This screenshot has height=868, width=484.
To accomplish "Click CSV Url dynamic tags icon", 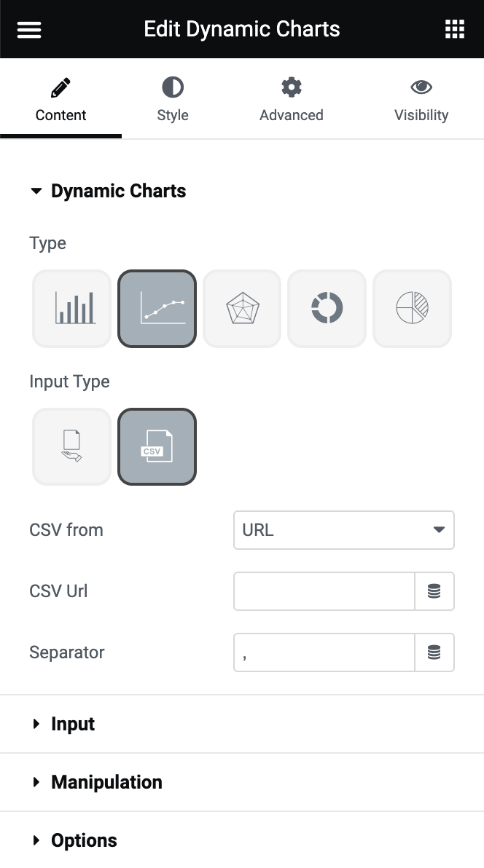I will [434, 591].
